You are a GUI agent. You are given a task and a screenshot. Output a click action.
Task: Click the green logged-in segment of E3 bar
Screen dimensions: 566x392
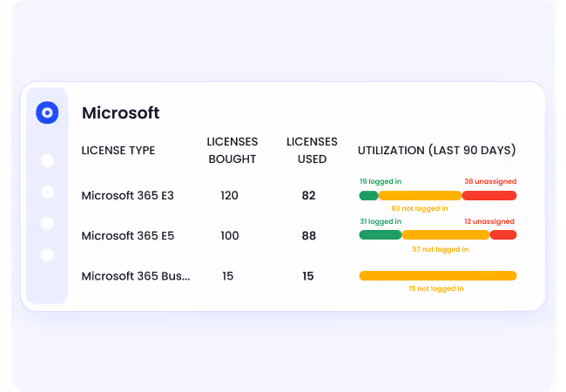[x=368, y=196]
